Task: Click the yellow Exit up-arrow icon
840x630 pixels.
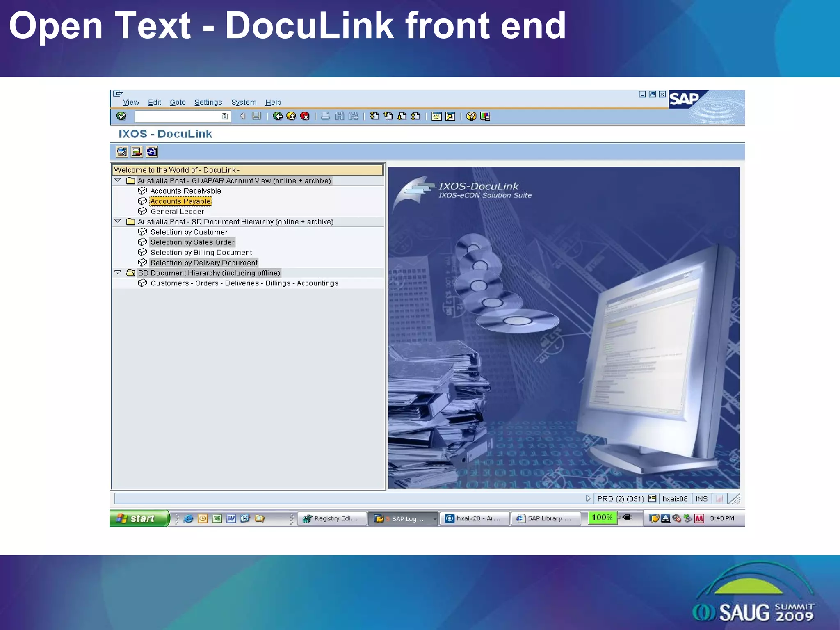Action: click(x=291, y=116)
